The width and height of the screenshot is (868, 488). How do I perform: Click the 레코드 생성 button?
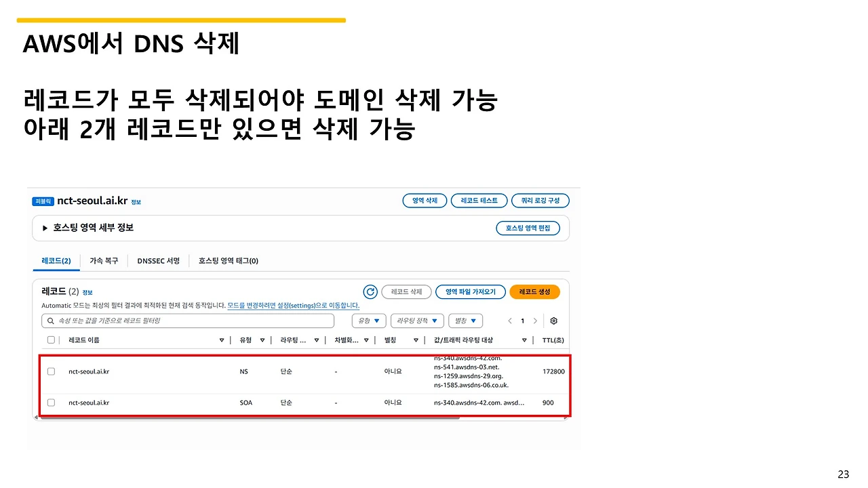(534, 291)
